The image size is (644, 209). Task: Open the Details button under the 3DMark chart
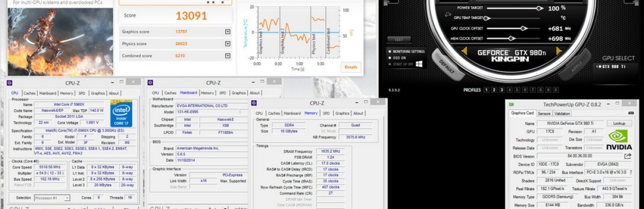[351, 67]
